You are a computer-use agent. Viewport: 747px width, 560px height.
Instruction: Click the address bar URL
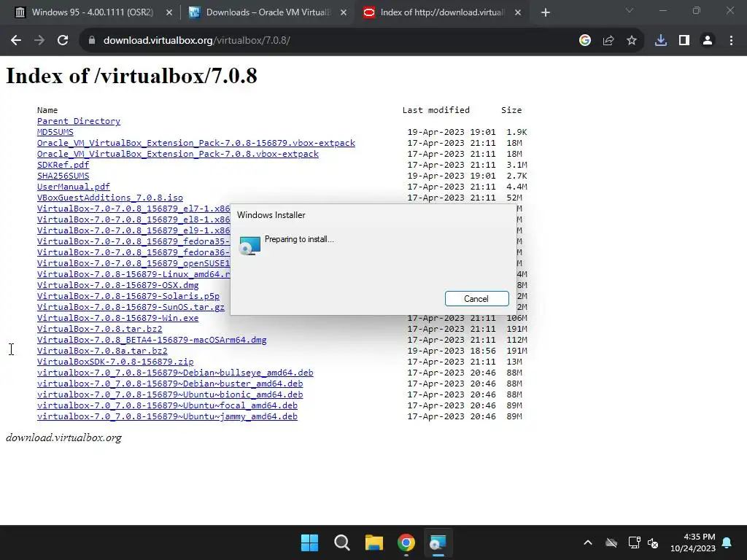(x=197, y=41)
